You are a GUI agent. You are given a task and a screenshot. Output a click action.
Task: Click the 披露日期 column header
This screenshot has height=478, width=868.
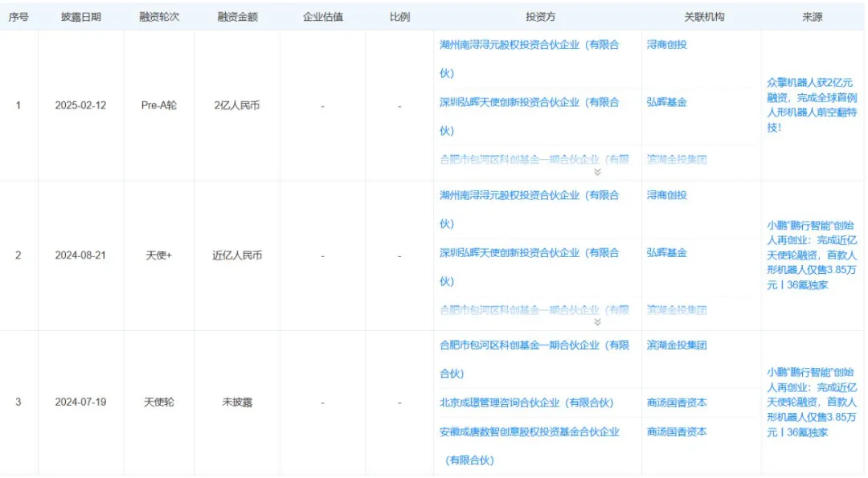(81, 17)
